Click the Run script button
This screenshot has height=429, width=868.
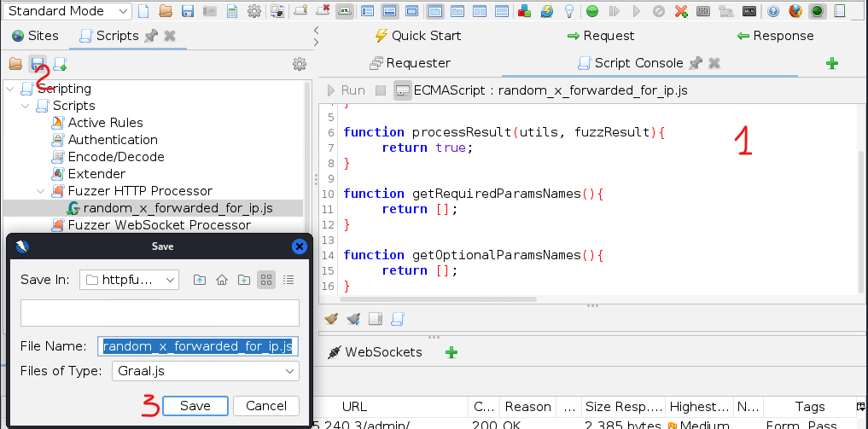tap(345, 90)
